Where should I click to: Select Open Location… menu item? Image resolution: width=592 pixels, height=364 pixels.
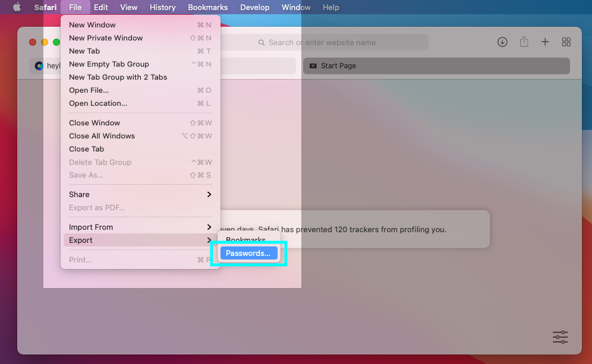pos(140,103)
